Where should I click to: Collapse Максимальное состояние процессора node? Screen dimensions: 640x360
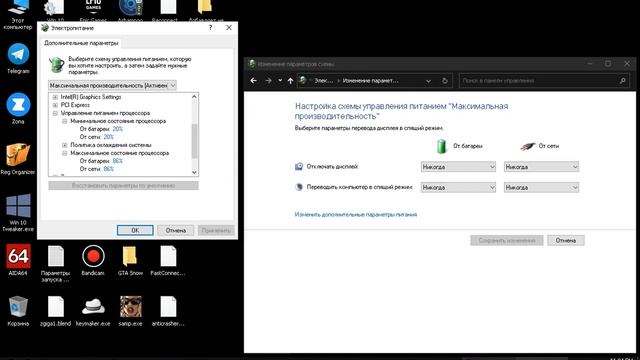64,153
